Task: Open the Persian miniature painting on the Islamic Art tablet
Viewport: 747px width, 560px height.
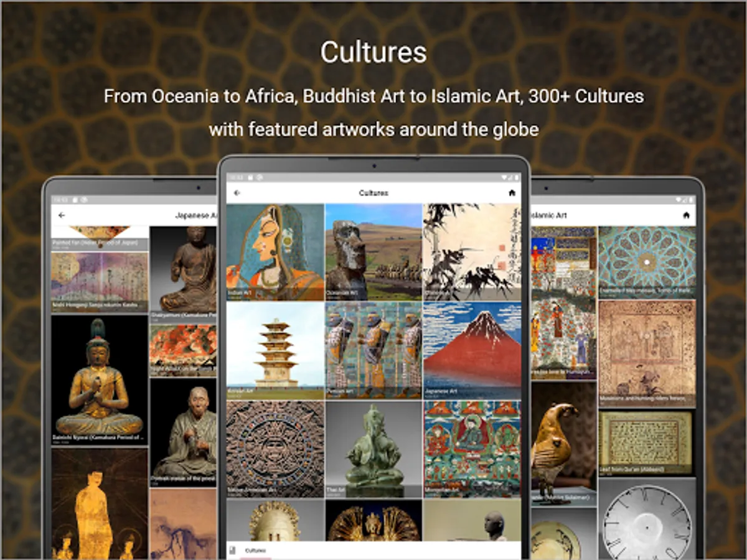Action: (x=563, y=303)
